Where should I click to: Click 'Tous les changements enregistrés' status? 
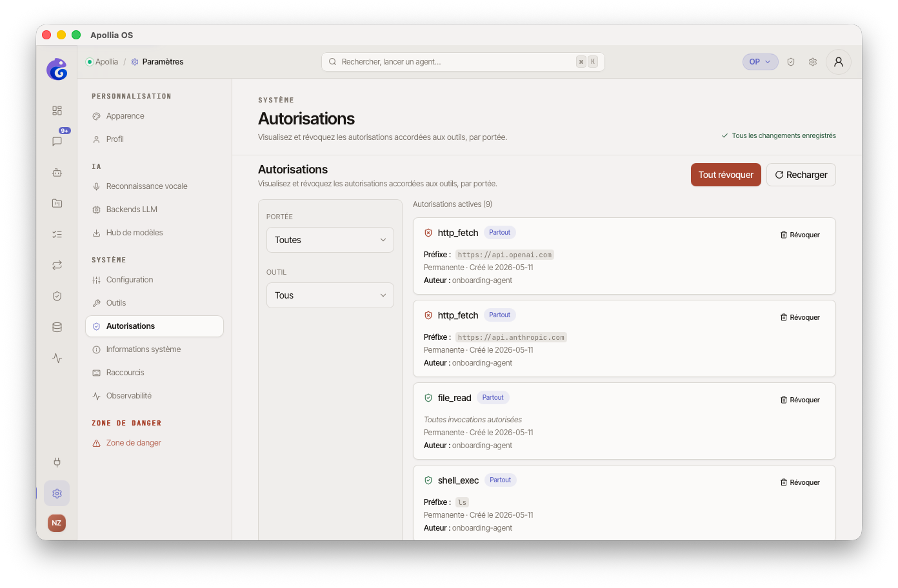coord(779,135)
